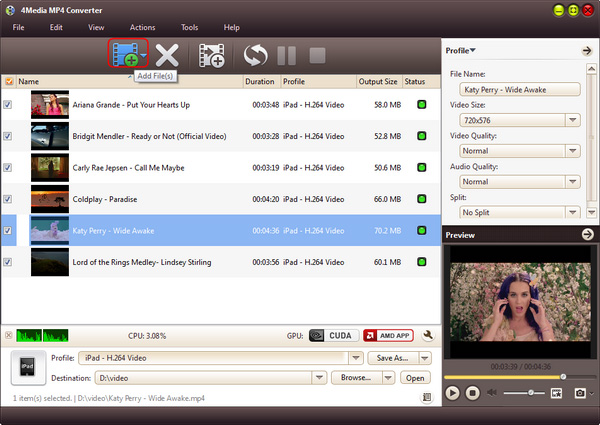Open the Split No Split dropdown
The width and height of the screenshot is (600, 425).
coord(572,212)
